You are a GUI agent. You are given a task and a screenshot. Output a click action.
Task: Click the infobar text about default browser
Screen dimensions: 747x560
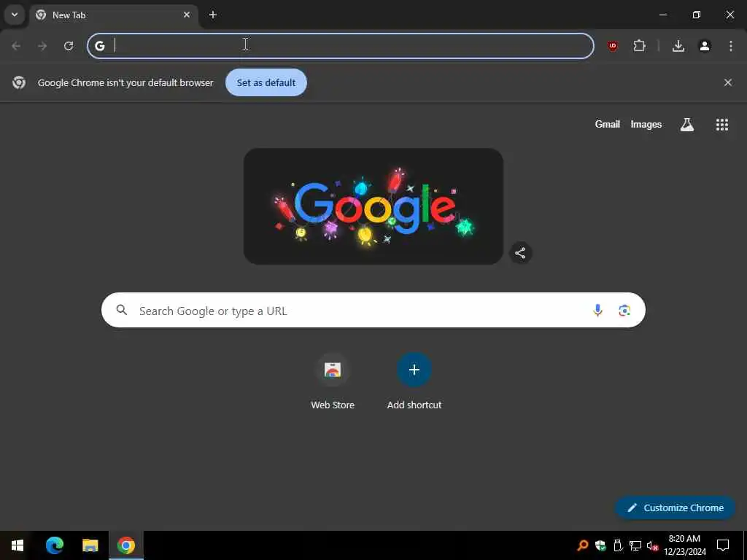[125, 82]
